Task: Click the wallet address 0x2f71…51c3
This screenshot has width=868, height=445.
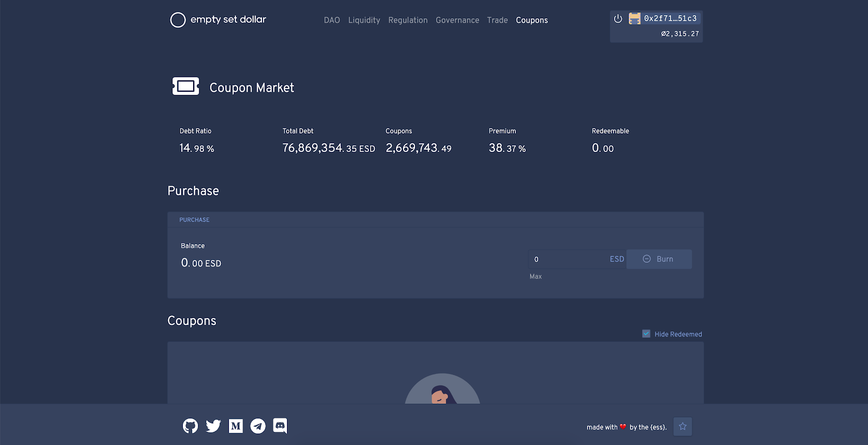Action: (x=671, y=18)
